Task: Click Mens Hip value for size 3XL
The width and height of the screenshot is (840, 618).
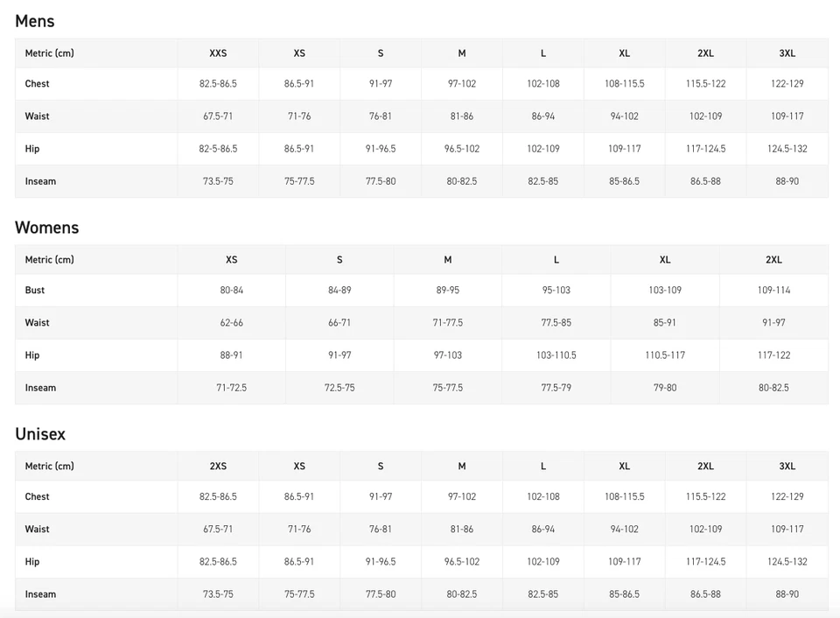Action: pyautogui.click(x=787, y=149)
